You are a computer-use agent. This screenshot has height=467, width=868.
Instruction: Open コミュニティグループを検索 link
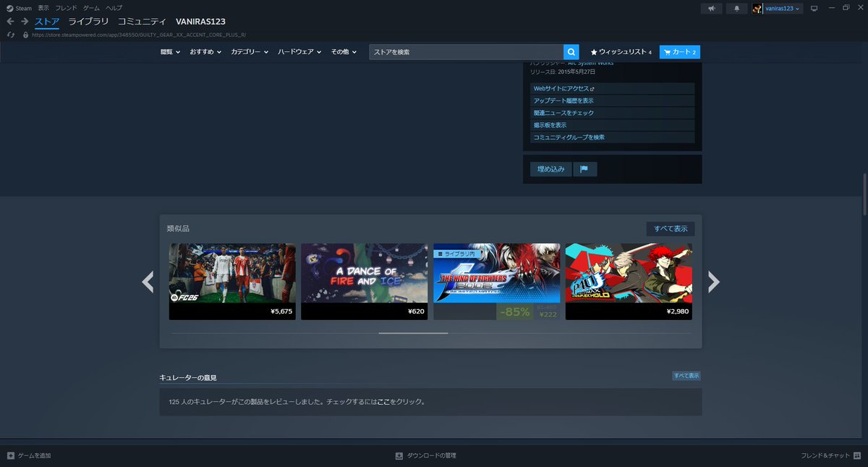click(x=613, y=138)
